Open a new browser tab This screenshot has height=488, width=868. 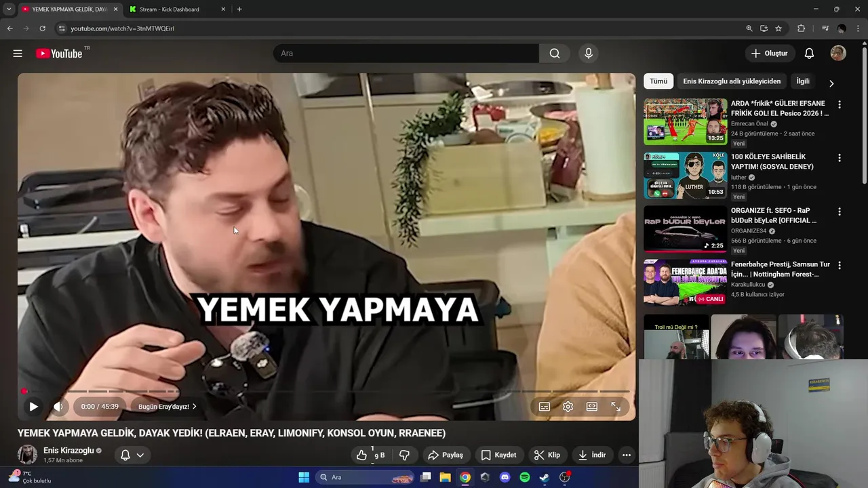tap(239, 9)
